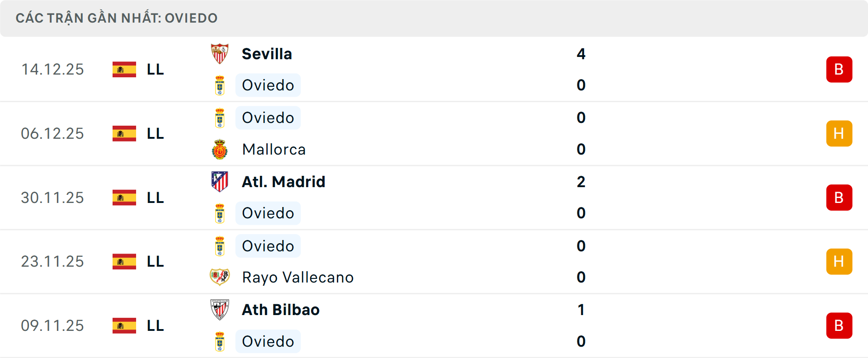Open the Sevilla team name link
The height and width of the screenshot is (358, 868).
(266, 53)
